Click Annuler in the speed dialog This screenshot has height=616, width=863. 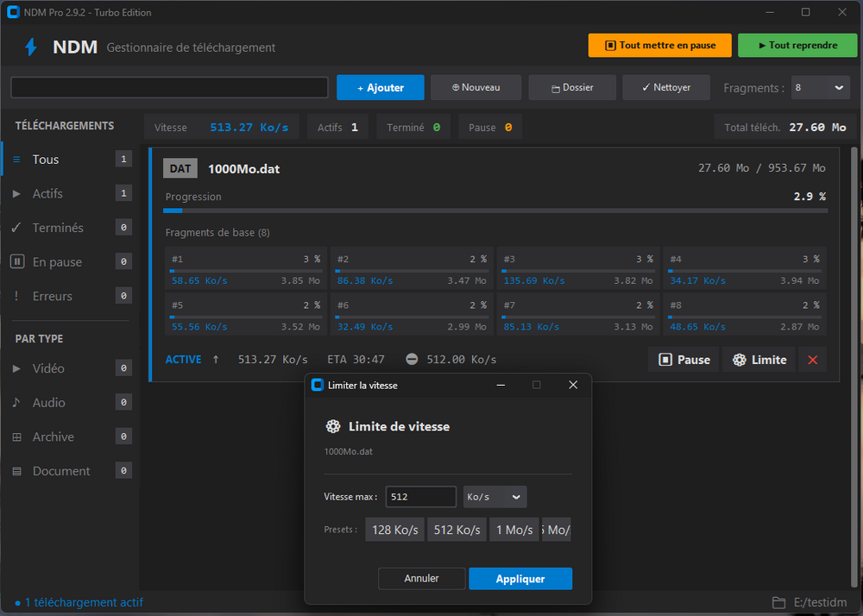click(422, 579)
